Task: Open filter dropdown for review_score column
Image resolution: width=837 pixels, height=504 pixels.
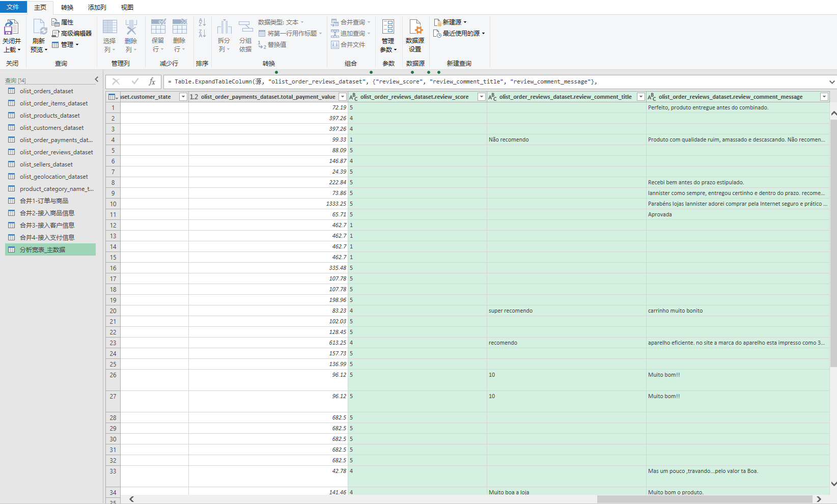Action: coord(481,97)
